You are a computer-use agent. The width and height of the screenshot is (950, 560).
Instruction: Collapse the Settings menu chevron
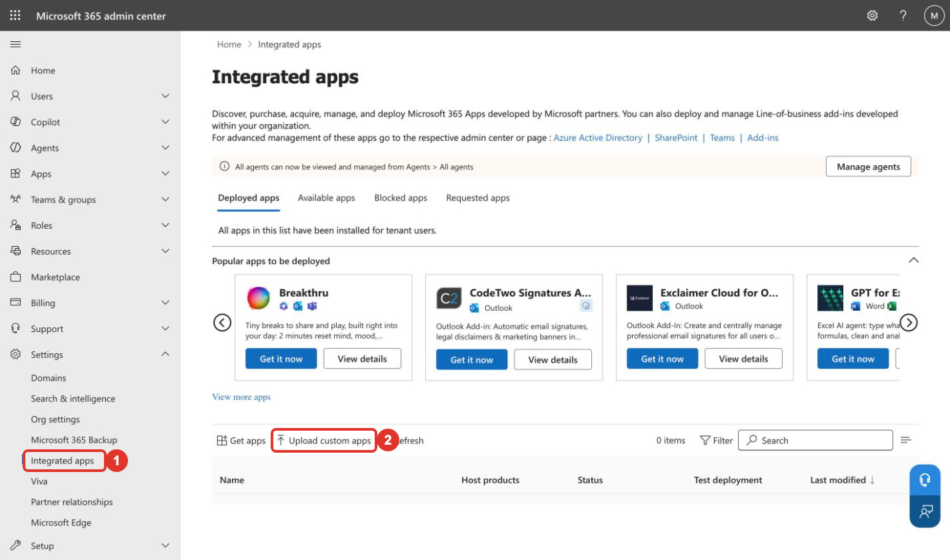point(165,354)
